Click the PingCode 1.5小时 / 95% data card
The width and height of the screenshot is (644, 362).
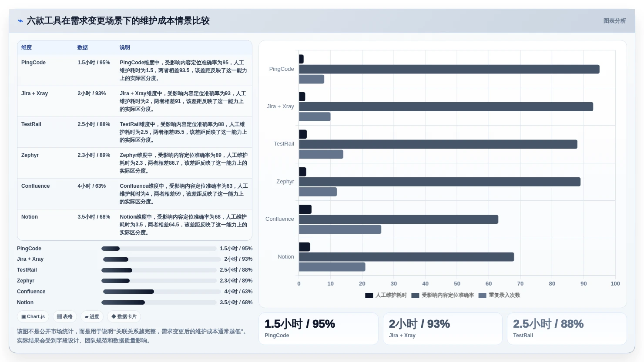click(319, 329)
